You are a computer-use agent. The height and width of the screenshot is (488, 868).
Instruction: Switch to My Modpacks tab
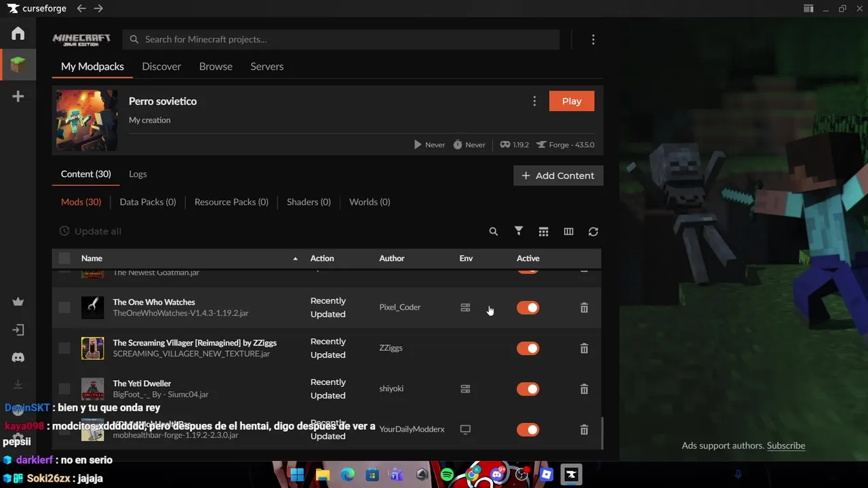coord(92,66)
